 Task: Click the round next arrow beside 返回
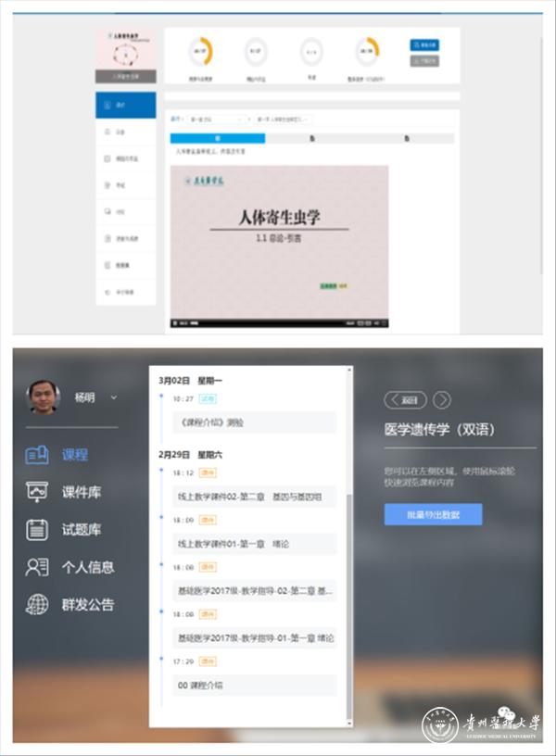(442, 400)
